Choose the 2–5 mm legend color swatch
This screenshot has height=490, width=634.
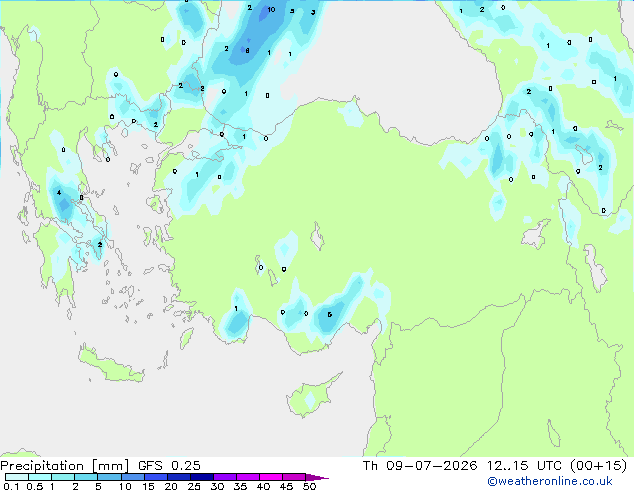pyautogui.click(x=86, y=477)
